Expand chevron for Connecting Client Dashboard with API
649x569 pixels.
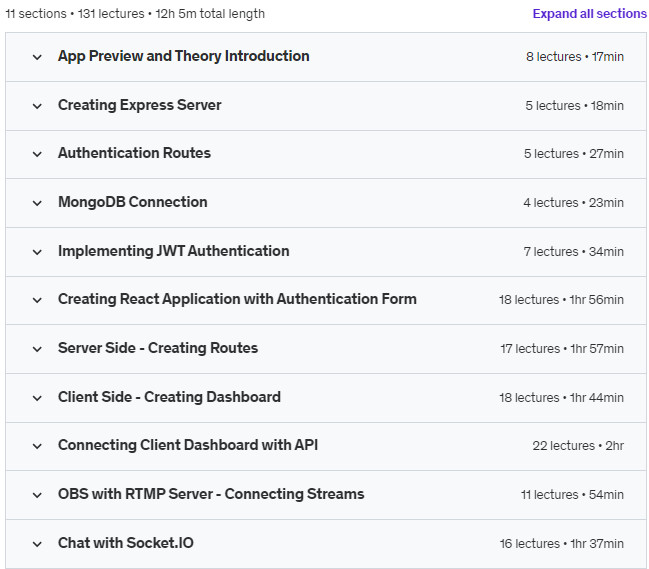37,446
